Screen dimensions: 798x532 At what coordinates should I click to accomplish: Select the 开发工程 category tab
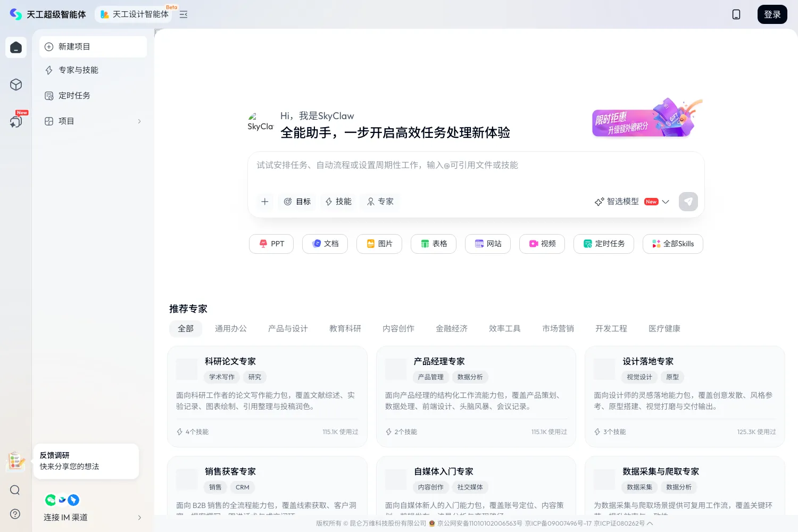611,329
